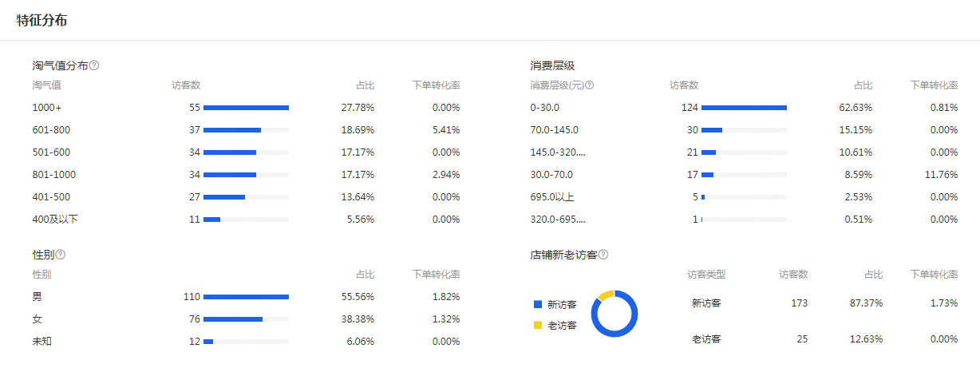980x368 pixels.
Task: Click visitor count 25
Action: [x=802, y=338]
